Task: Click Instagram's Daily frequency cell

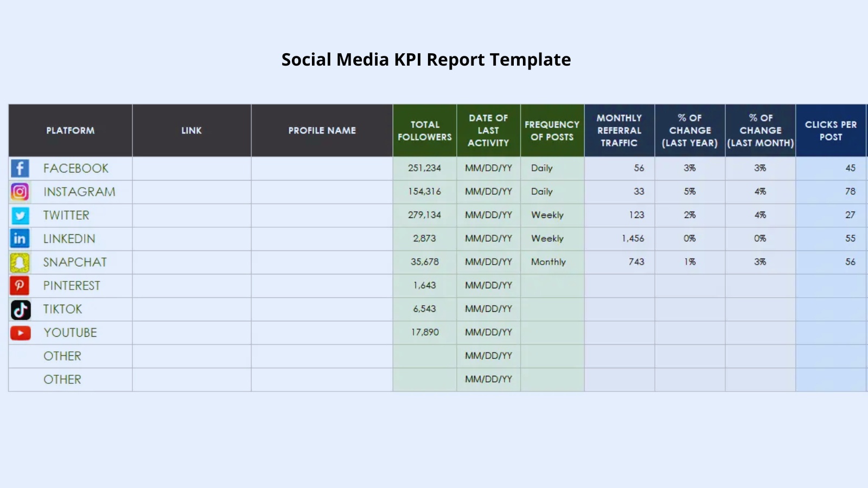Action: (552, 192)
